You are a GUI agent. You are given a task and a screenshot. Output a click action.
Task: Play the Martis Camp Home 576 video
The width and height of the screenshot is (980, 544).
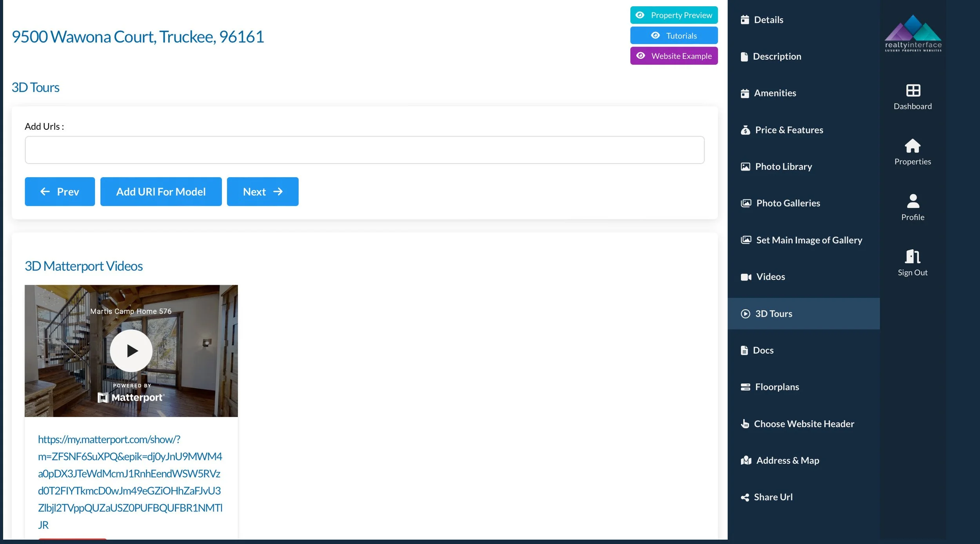tap(131, 350)
